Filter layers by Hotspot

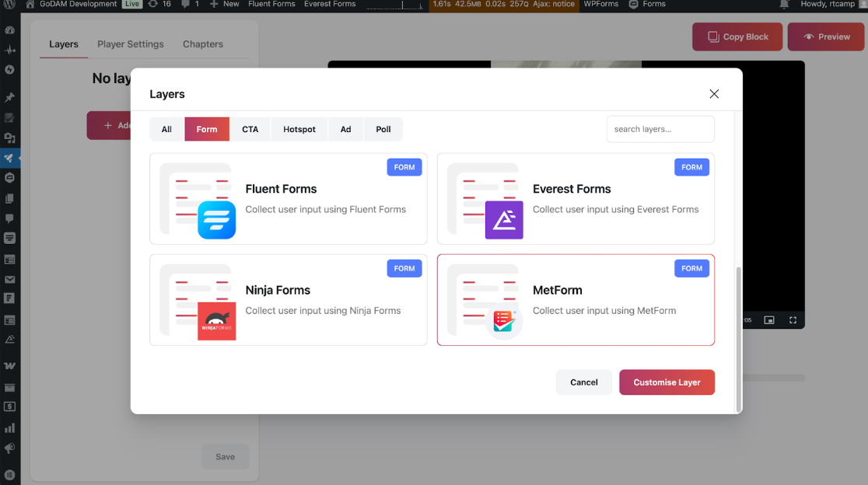coord(299,129)
